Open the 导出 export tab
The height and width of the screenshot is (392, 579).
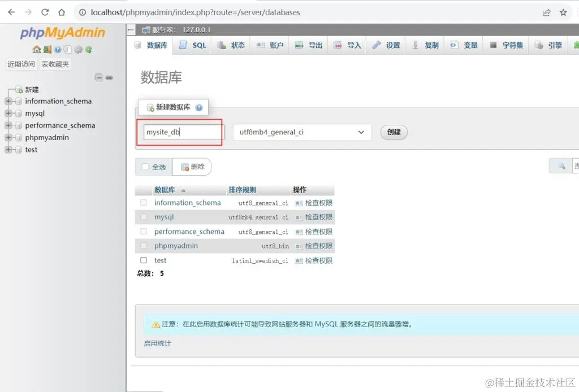(x=309, y=45)
